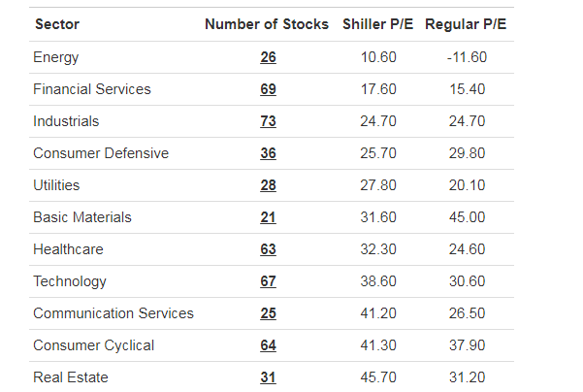This screenshot has height=392, width=583.
Task: Click the Sector column header
Action: 56,24
